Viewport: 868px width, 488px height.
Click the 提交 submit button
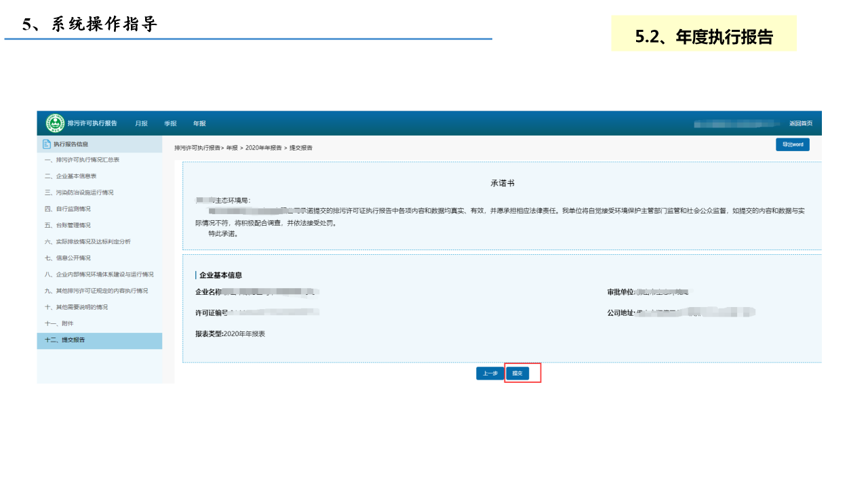click(517, 373)
